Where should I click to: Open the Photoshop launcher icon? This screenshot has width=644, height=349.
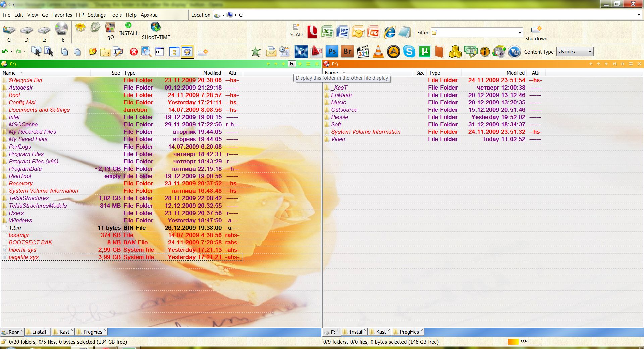(332, 52)
